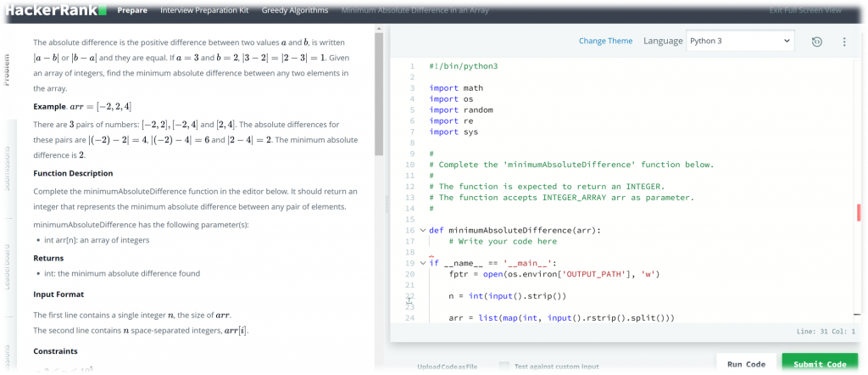
Task: Open the three-dot more options menu
Action: coord(844,42)
